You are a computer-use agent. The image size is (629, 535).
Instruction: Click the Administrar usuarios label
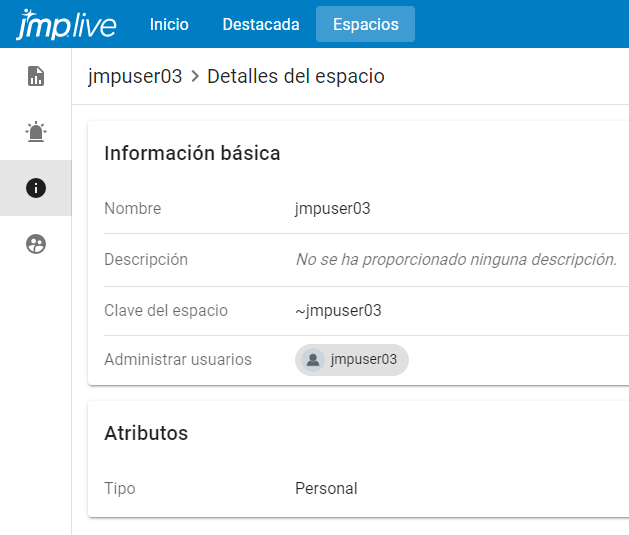click(178, 359)
